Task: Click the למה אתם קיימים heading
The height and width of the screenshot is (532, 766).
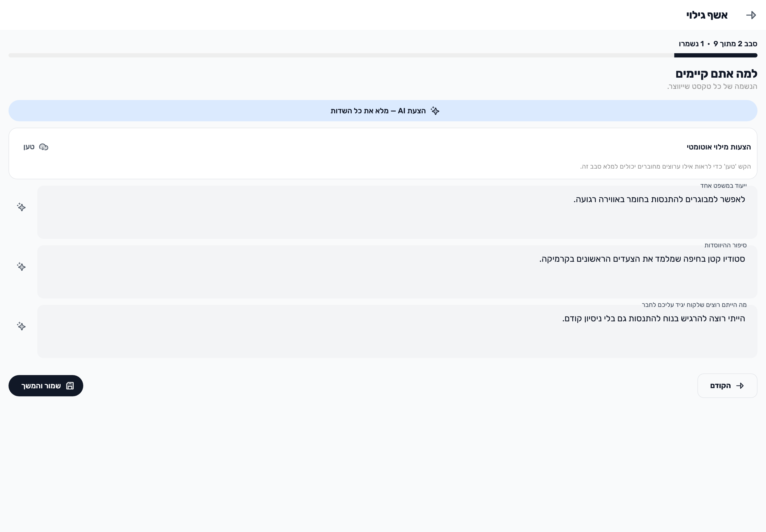Action: [716, 74]
